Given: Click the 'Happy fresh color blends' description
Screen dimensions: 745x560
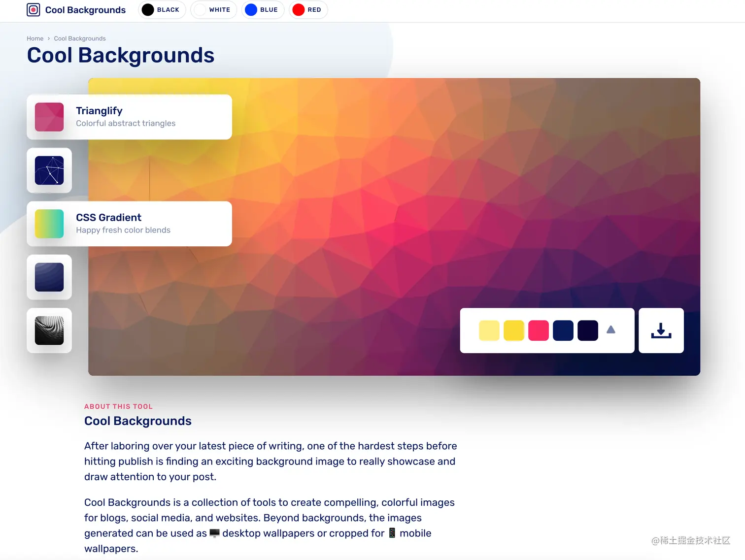Looking at the screenshot, I should click(x=123, y=230).
